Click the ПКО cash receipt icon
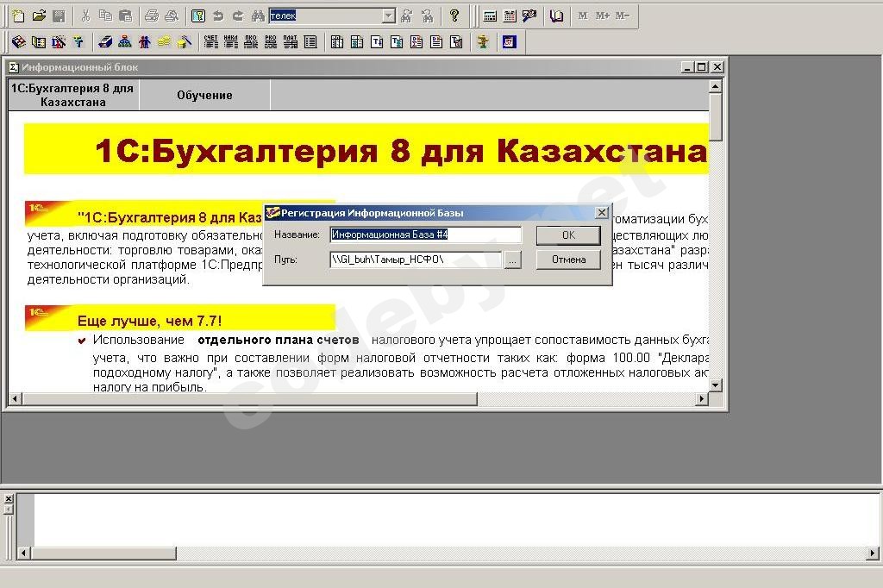Screen dimensions: 883x588 click(251, 41)
